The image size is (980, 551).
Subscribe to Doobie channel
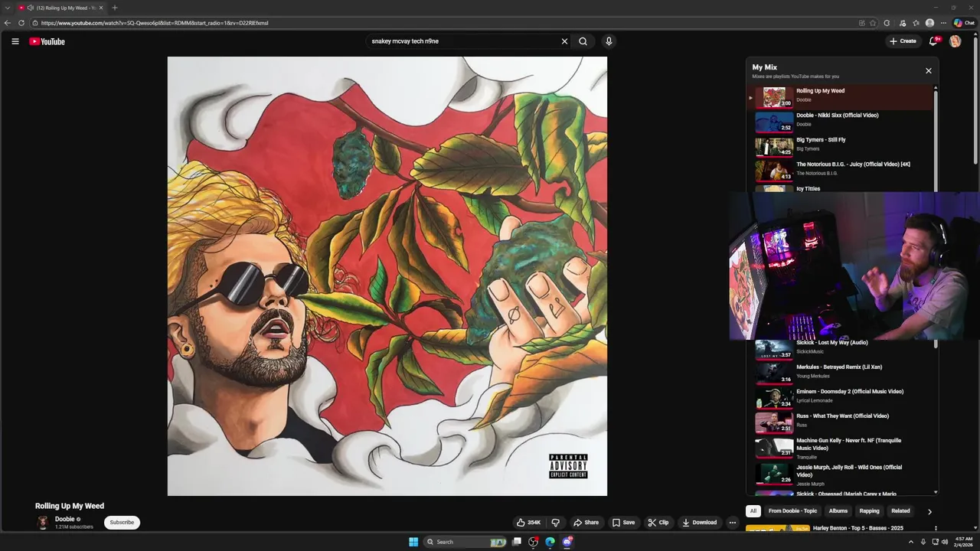coord(122,523)
